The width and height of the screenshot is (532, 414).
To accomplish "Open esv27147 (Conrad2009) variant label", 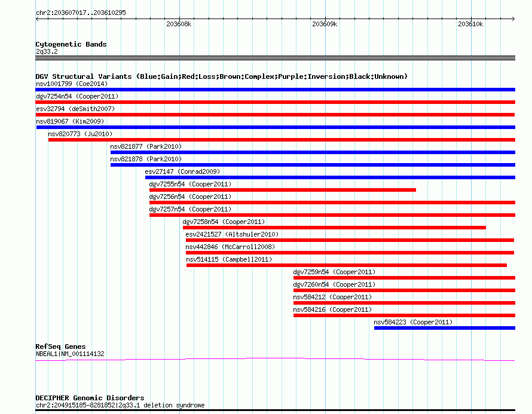I will point(182,171).
